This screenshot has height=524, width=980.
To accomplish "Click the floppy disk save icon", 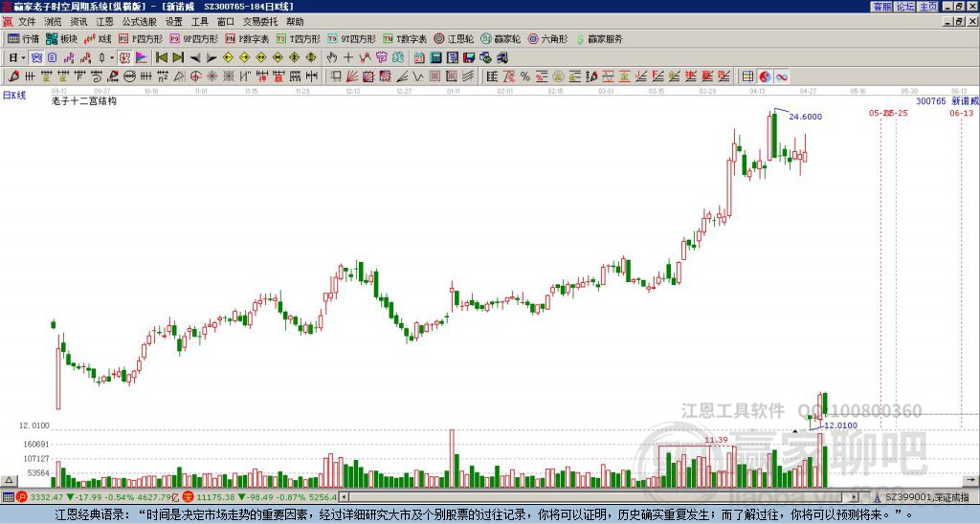I will [x=469, y=58].
